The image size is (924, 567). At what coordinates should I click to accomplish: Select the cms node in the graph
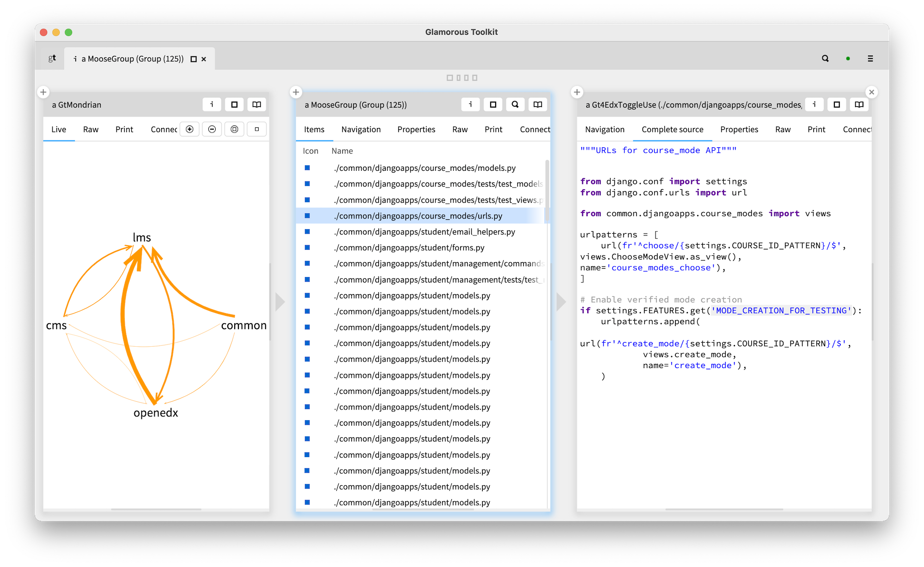tap(56, 326)
